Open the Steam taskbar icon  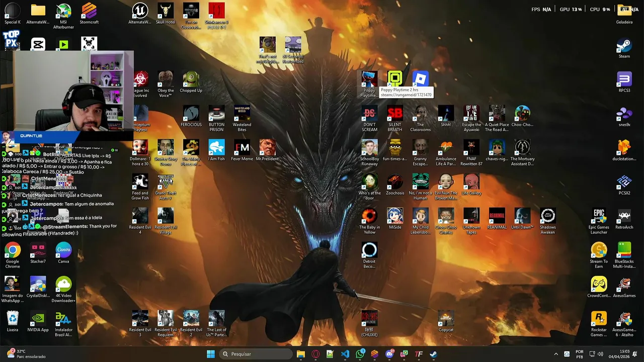(x=433, y=354)
